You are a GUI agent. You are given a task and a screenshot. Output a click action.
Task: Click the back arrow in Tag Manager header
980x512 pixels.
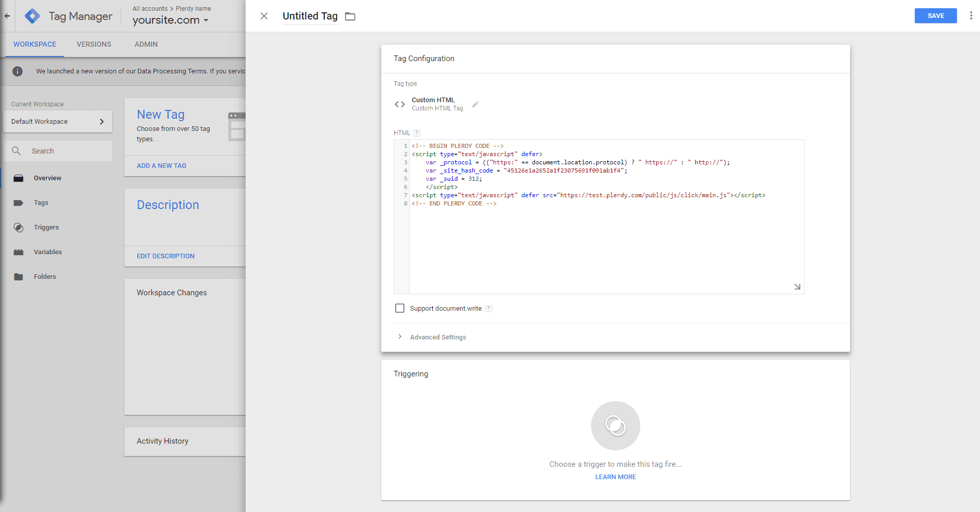[x=7, y=16]
